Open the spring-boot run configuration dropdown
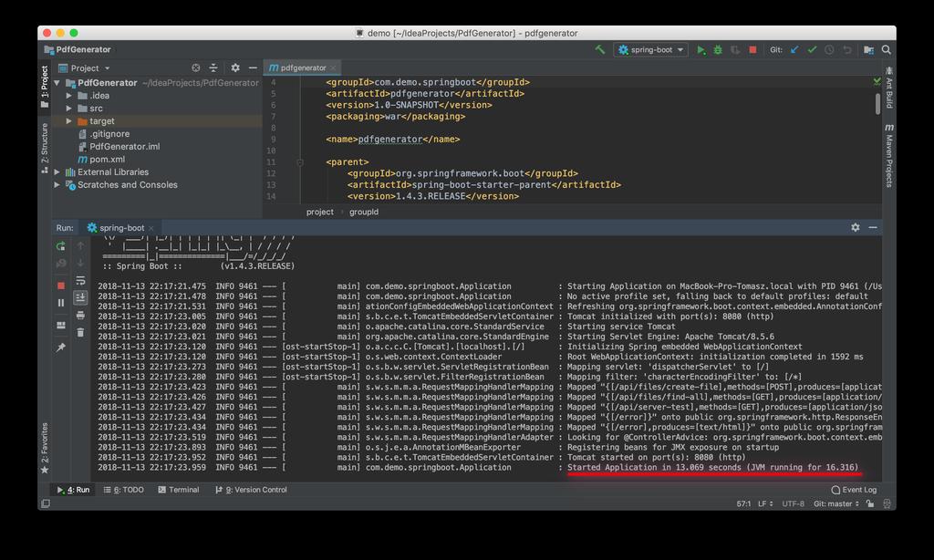 click(x=650, y=50)
